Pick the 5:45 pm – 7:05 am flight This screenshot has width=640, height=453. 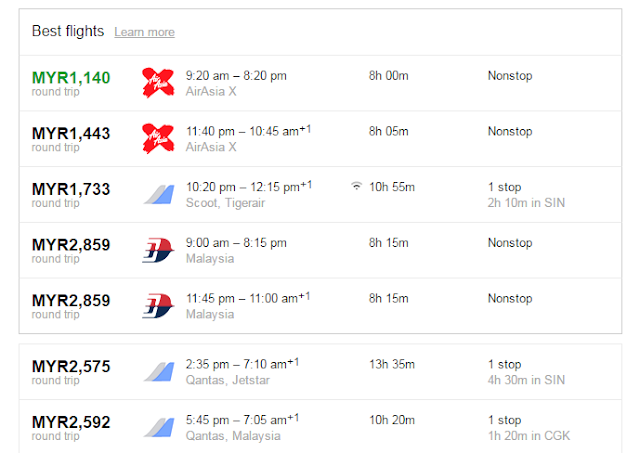[x=243, y=420]
